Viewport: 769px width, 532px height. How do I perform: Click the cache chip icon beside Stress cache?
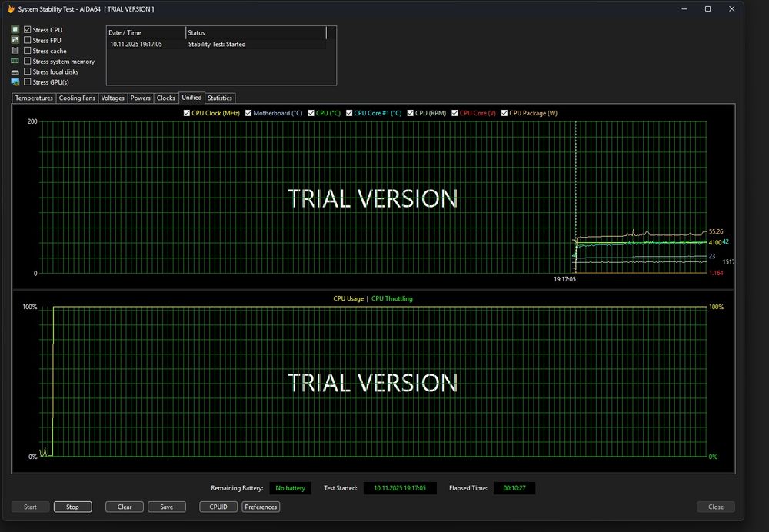coord(15,51)
